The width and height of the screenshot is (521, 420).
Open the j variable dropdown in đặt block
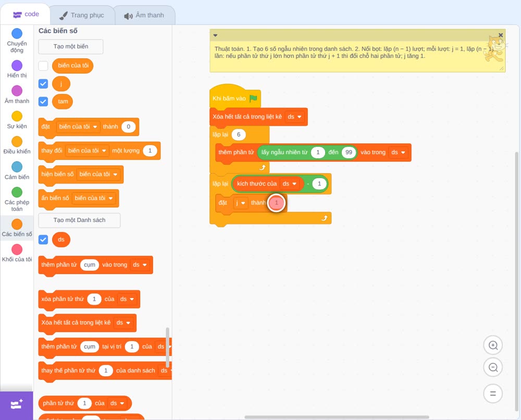coord(240,203)
